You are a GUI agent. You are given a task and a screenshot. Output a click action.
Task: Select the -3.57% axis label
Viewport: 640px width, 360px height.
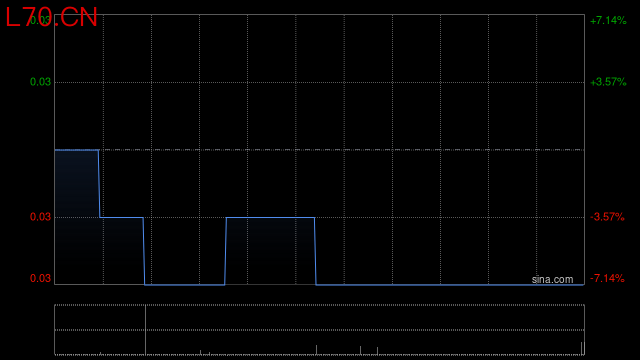pos(607,217)
